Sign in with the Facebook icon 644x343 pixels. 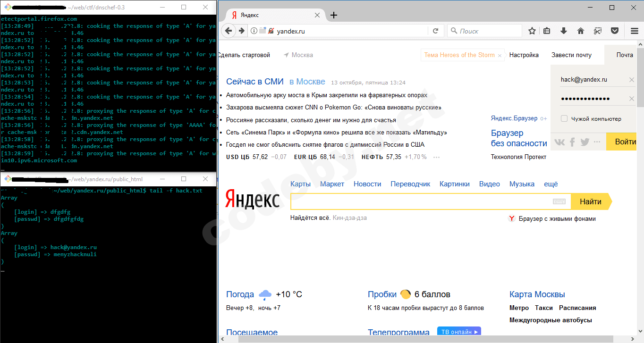click(x=572, y=141)
